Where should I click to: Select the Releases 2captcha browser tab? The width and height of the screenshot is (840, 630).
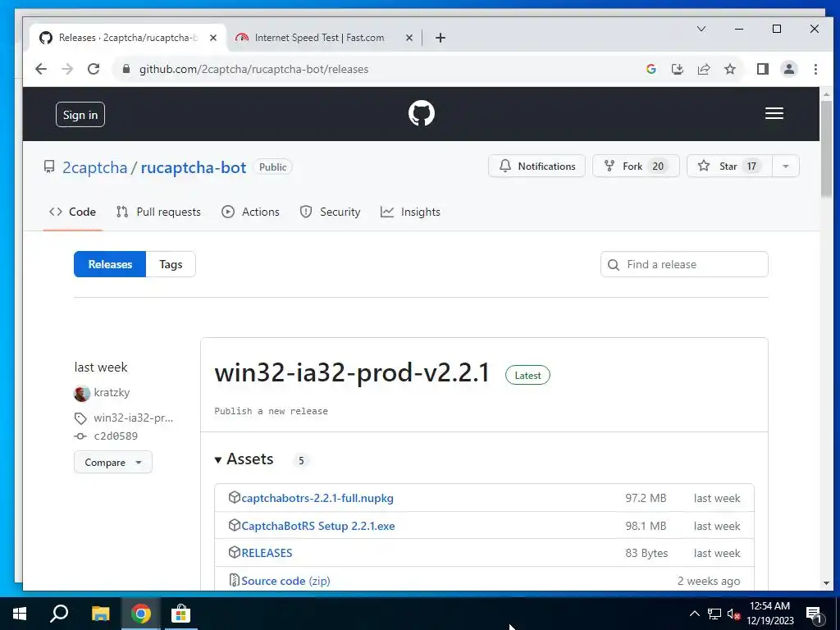coord(129,38)
